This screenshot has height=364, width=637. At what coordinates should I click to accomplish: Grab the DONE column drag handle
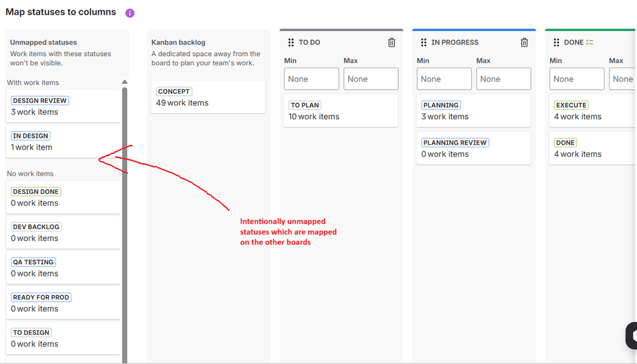557,42
